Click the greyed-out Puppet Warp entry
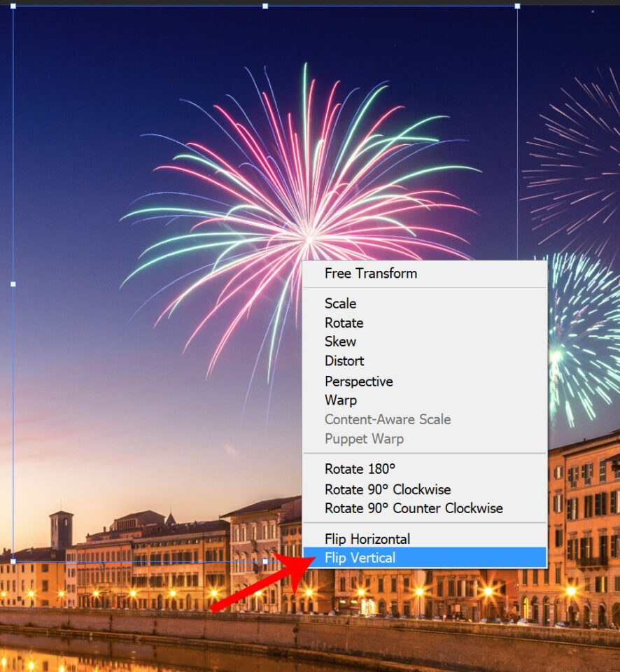Viewport: 620px width, 672px height. point(364,439)
